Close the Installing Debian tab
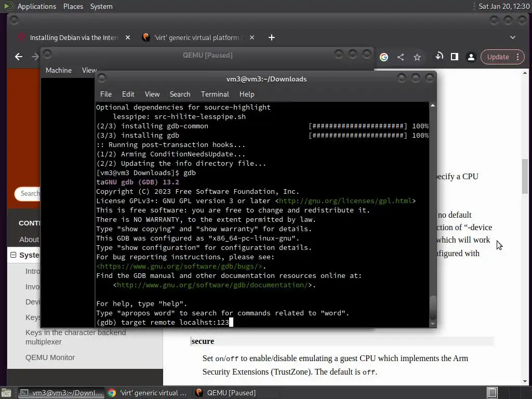 pyautogui.click(x=128, y=37)
